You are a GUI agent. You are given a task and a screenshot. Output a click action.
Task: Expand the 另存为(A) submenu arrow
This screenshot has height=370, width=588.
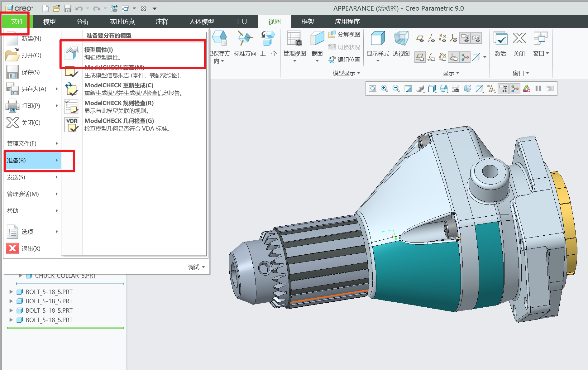tap(56, 89)
